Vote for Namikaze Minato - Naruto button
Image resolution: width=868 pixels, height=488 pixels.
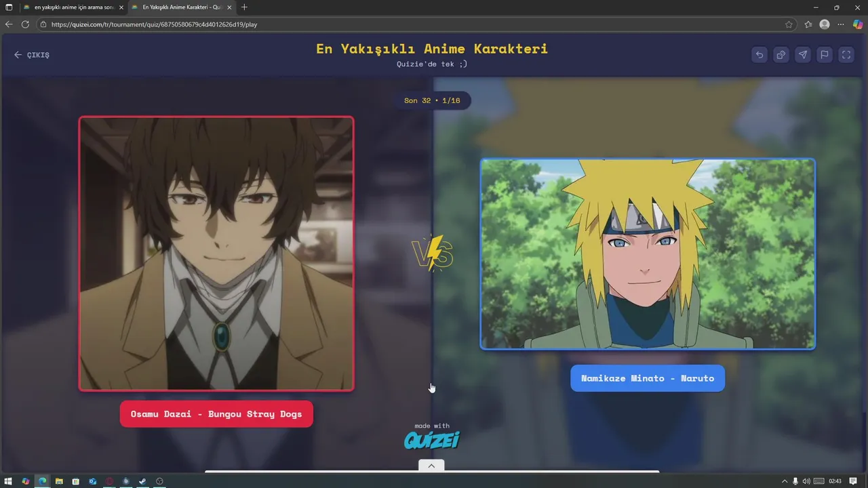pos(648,378)
